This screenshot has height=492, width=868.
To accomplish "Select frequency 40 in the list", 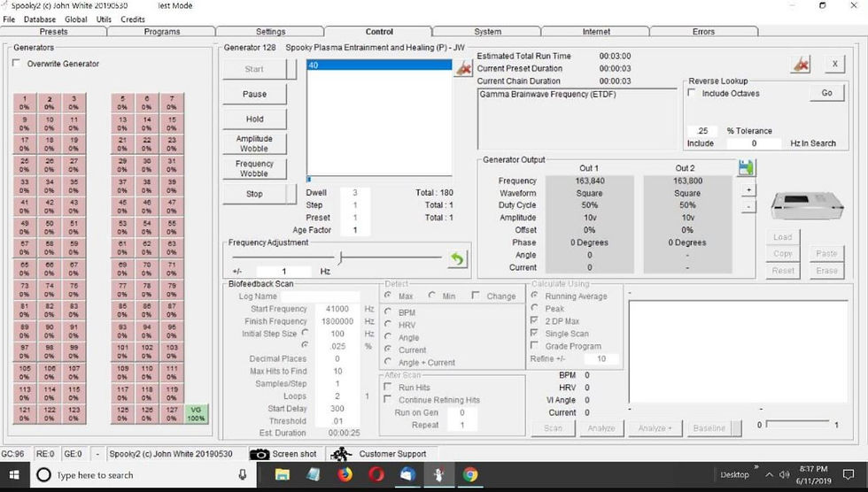I will 379,65.
